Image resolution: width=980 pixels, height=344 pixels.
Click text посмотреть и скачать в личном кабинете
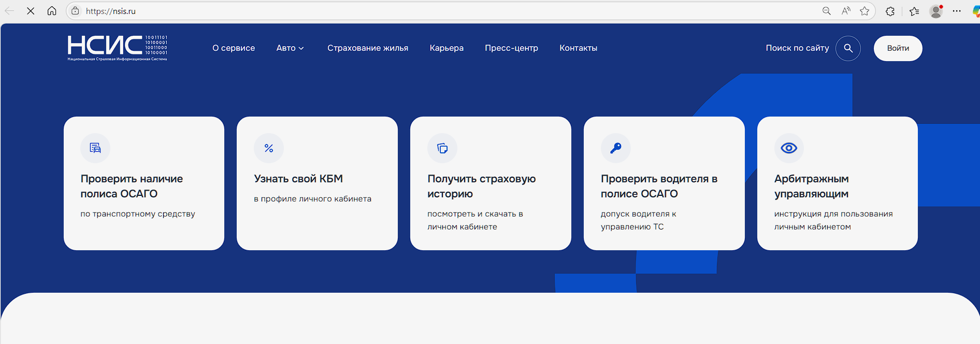coord(475,220)
